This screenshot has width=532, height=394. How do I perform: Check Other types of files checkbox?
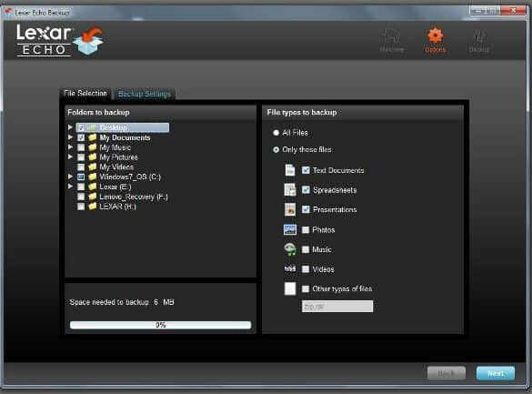coord(306,288)
